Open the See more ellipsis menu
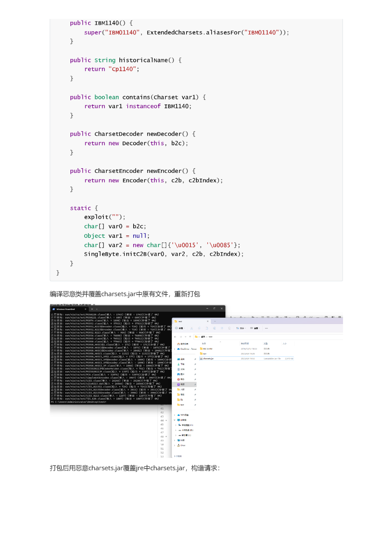 (266, 328)
